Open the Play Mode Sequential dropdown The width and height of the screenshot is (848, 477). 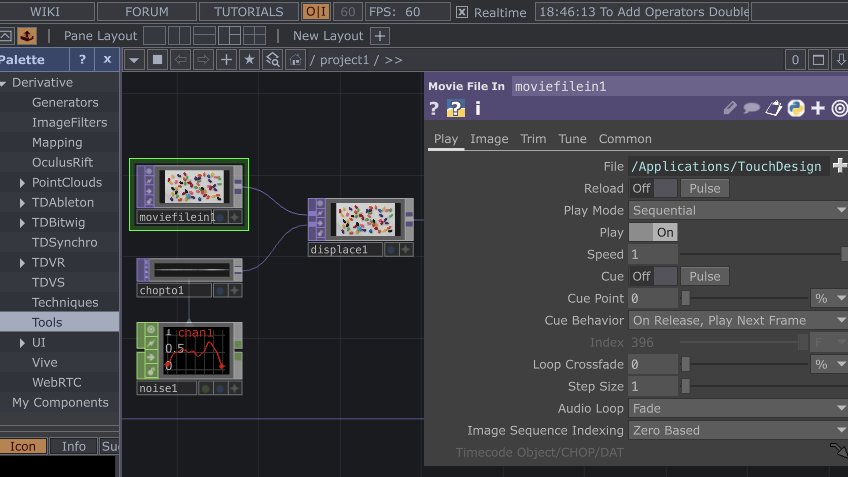[738, 210]
